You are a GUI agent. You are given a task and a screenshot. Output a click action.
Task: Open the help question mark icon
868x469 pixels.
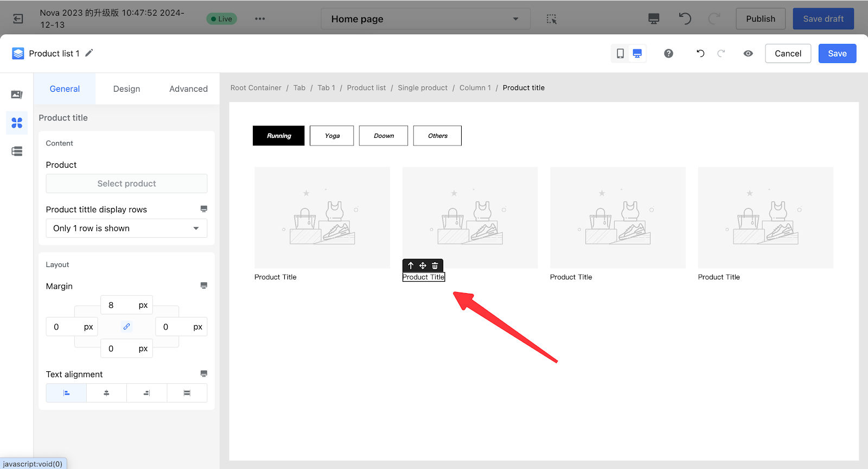[668, 53]
